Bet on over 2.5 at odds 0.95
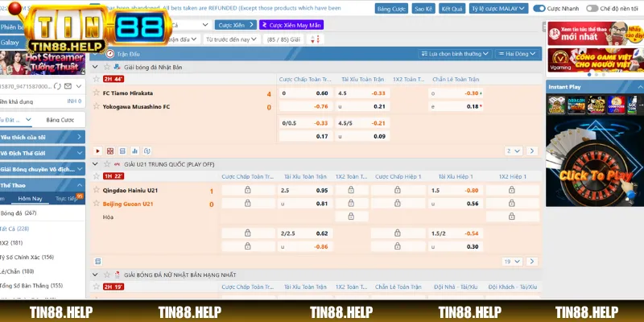This screenshot has height=322, width=644. [305, 190]
